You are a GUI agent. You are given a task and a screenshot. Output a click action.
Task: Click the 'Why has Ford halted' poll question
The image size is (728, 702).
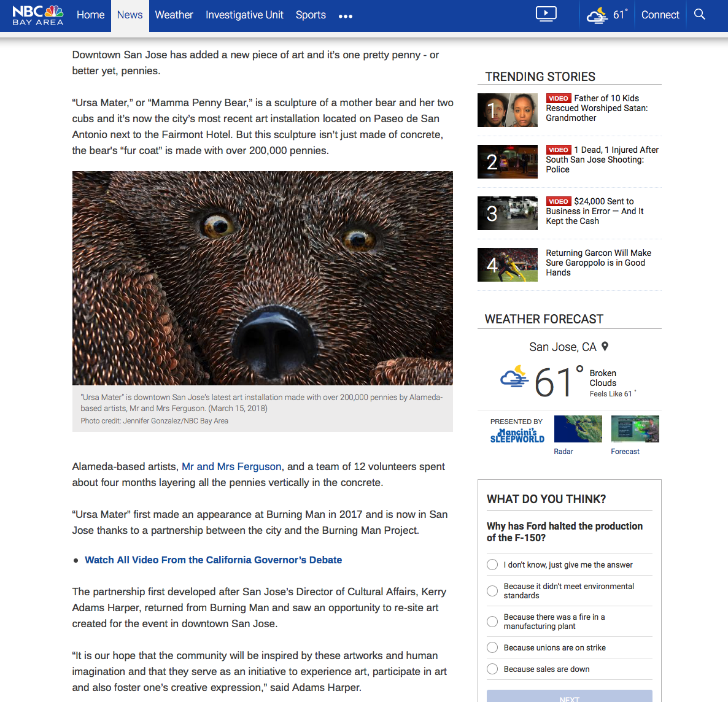(x=565, y=532)
